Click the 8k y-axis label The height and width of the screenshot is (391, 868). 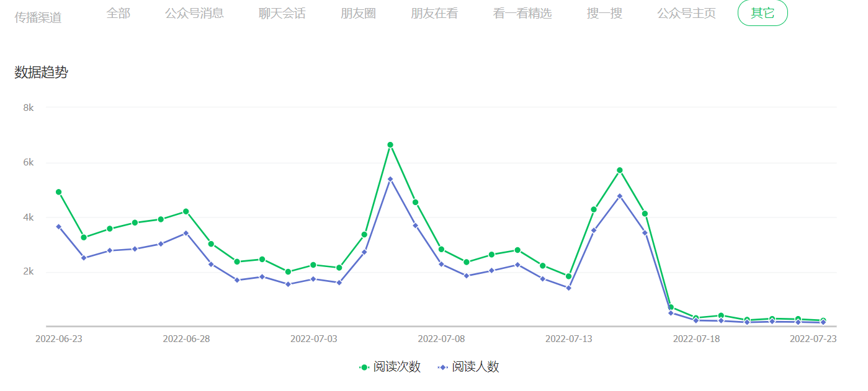(x=28, y=108)
